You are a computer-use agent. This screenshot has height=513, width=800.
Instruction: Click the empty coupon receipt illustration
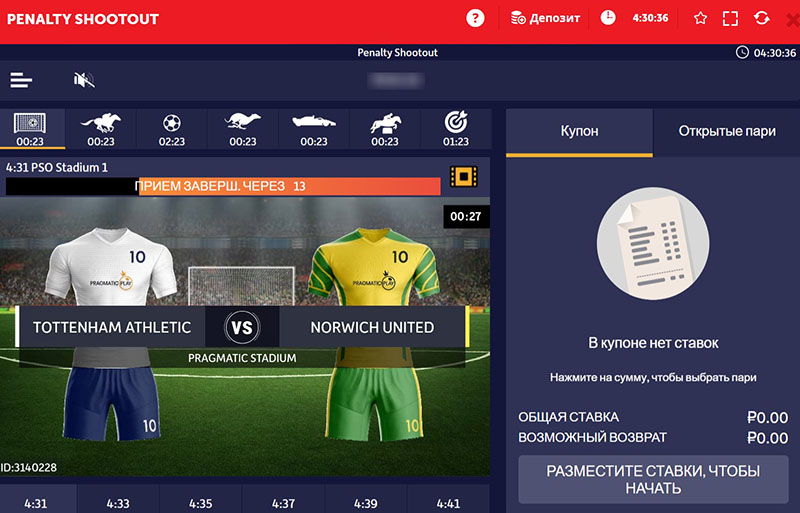click(x=653, y=243)
